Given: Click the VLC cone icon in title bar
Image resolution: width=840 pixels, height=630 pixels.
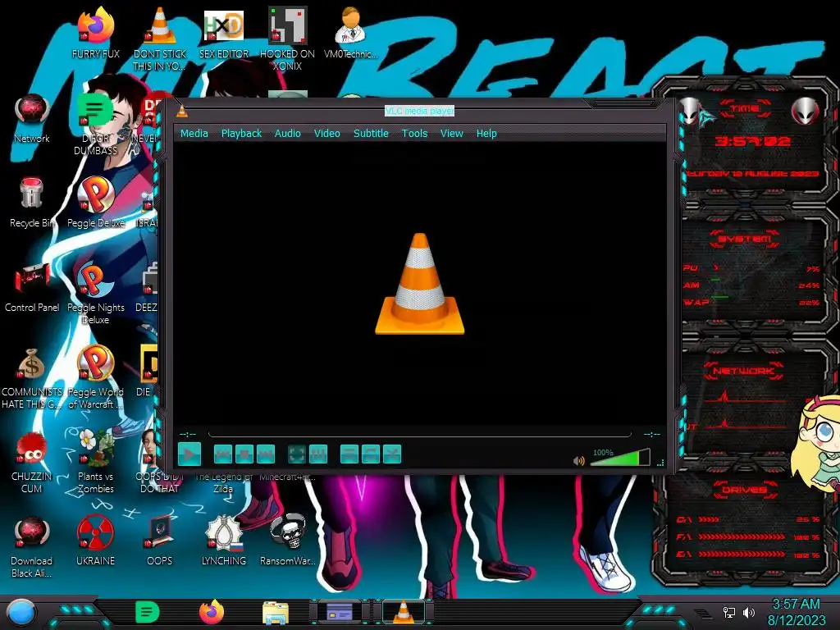Looking at the screenshot, I should 182,111.
